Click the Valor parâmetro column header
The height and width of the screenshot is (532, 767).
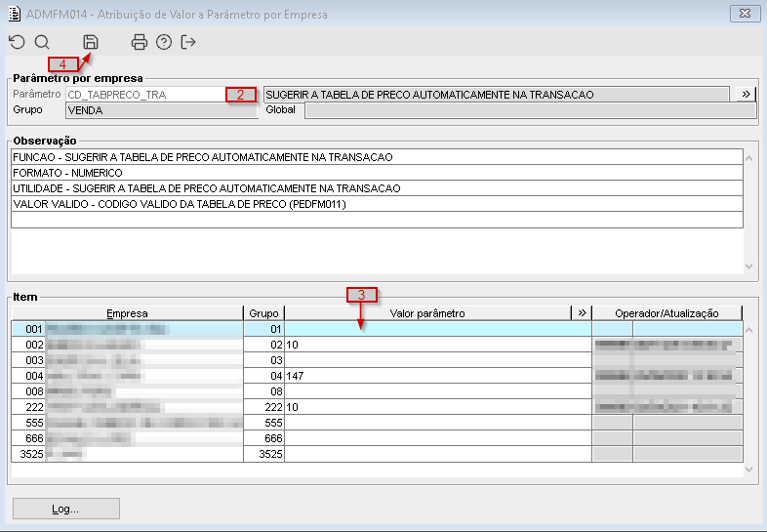click(427, 313)
